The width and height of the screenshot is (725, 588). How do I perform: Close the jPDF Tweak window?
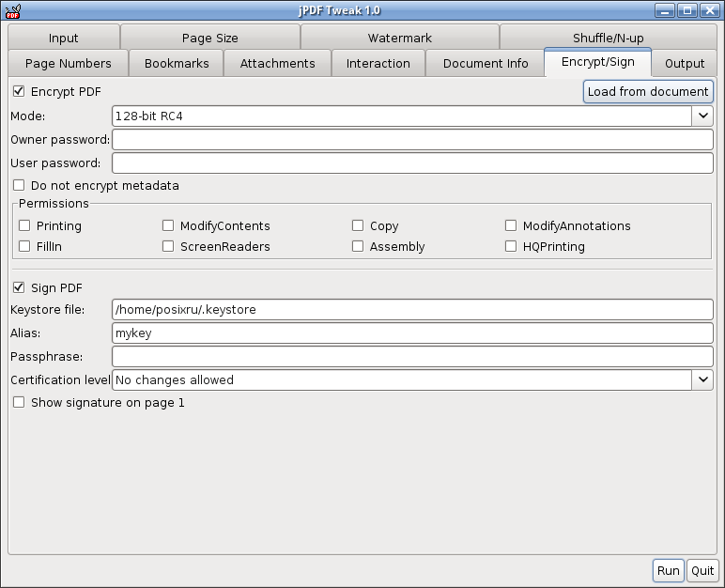pos(709,10)
